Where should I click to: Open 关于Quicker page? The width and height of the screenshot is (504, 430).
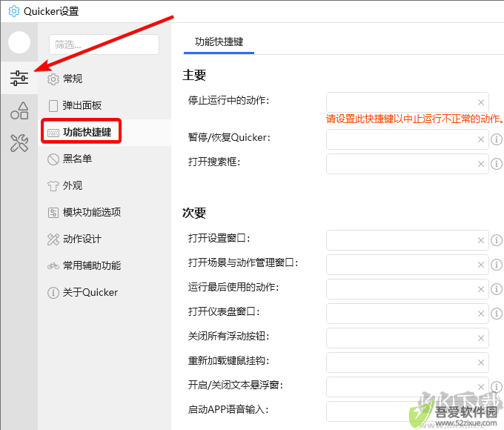pyautogui.click(x=105, y=293)
